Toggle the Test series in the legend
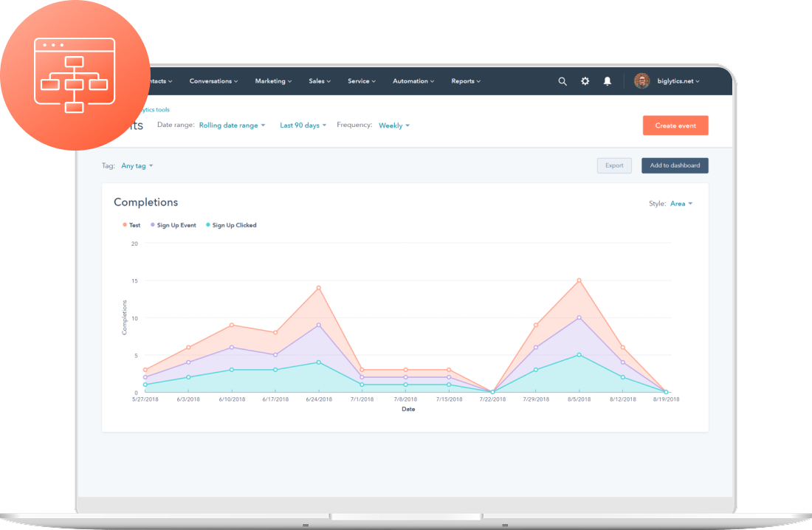 click(x=131, y=224)
